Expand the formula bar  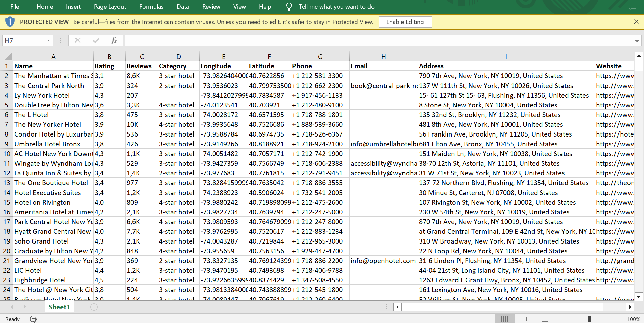637,41
